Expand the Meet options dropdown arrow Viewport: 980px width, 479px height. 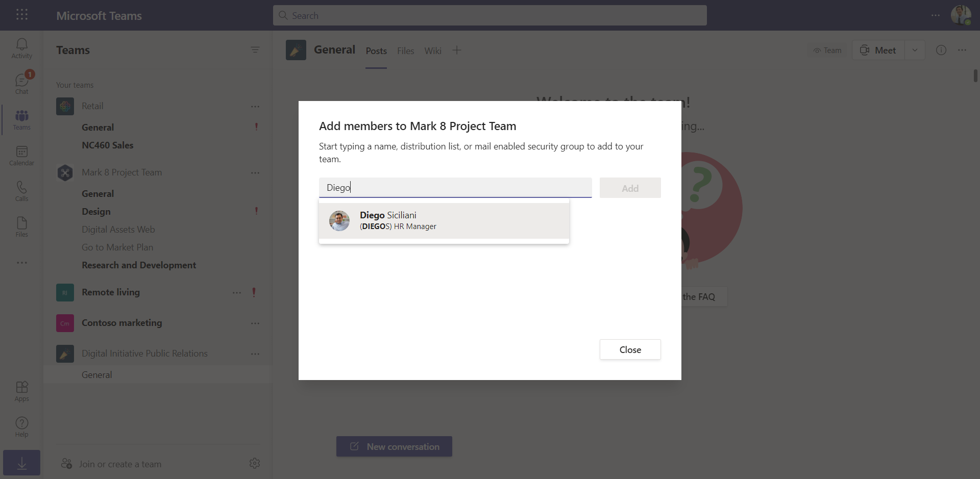[x=915, y=50]
